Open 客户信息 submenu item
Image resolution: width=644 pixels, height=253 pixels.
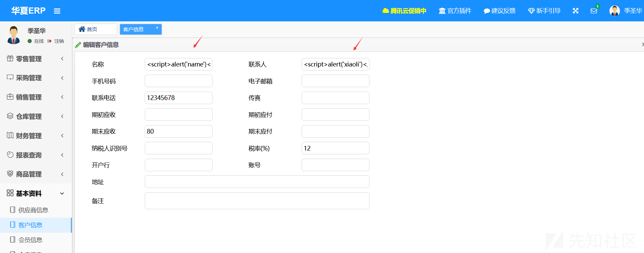(36, 225)
